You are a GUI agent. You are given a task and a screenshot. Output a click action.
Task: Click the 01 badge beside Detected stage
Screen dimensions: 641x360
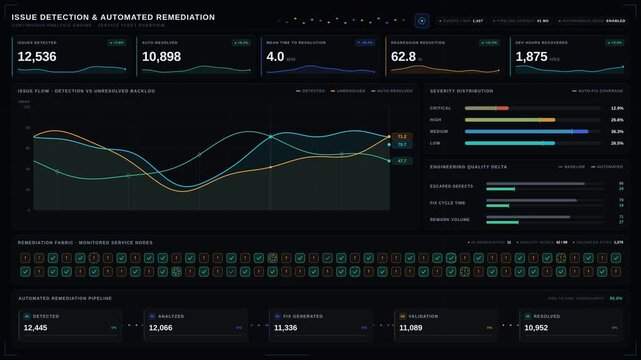click(27, 316)
